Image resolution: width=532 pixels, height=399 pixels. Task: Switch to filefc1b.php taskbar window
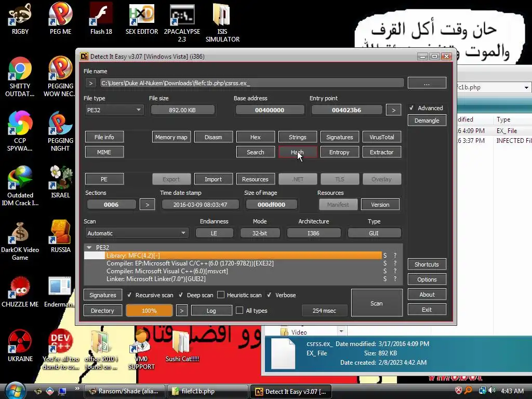click(207, 391)
